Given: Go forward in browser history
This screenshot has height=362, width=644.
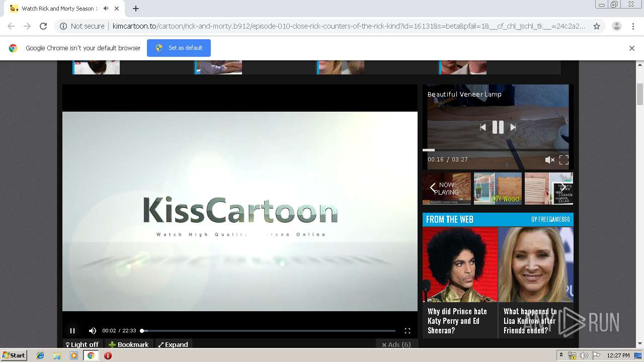Looking at the screenshot, I should click(x=27, y=26).
